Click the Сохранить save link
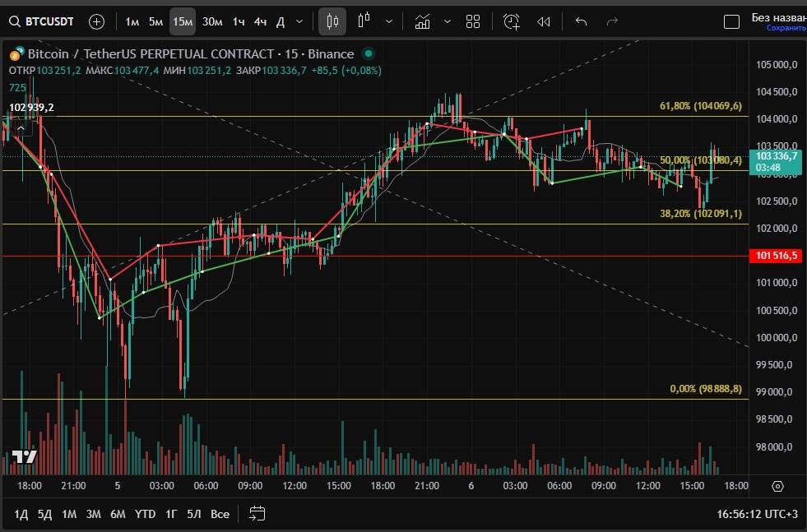This screenshot has width=807, height=532. [x=786, y=28]
